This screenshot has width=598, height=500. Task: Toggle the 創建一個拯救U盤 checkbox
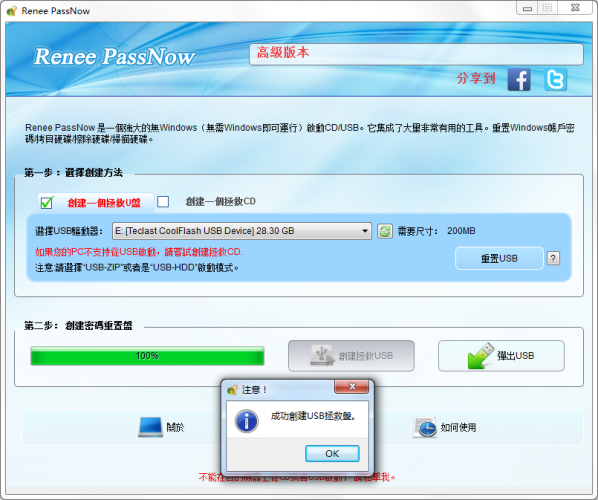click(x=47, y=202)
